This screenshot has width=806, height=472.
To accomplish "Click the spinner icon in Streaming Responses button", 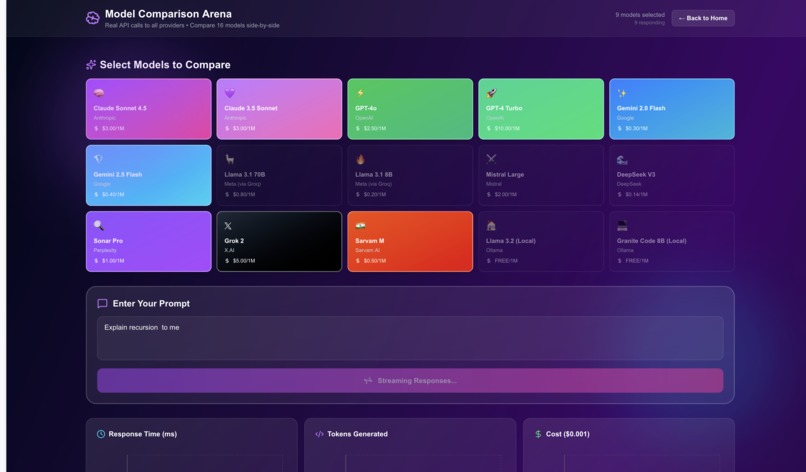I will pos(368,381).
